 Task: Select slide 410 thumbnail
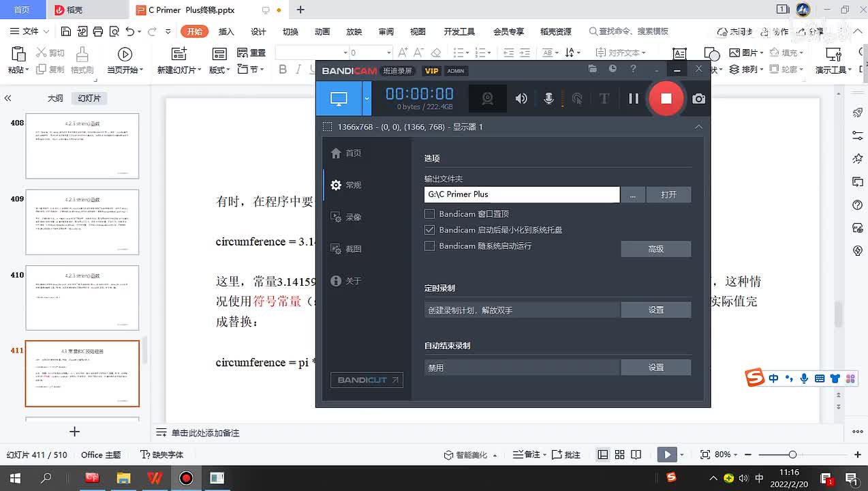(82, 298)
